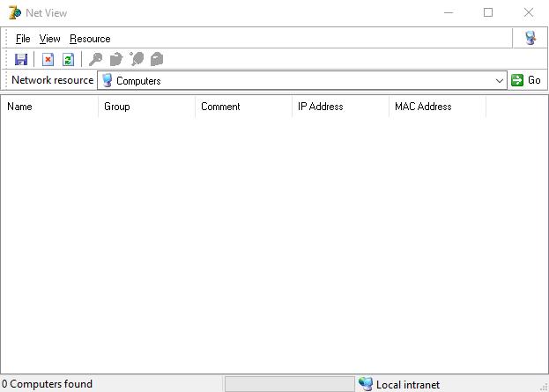The width and height of the screenshot is (549, 392).
Task: Open the View menu
Action: [49, 39]
